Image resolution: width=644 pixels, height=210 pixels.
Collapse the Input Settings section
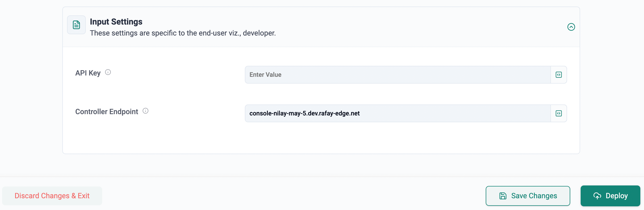pyautogui.click(x=571, y=27)
